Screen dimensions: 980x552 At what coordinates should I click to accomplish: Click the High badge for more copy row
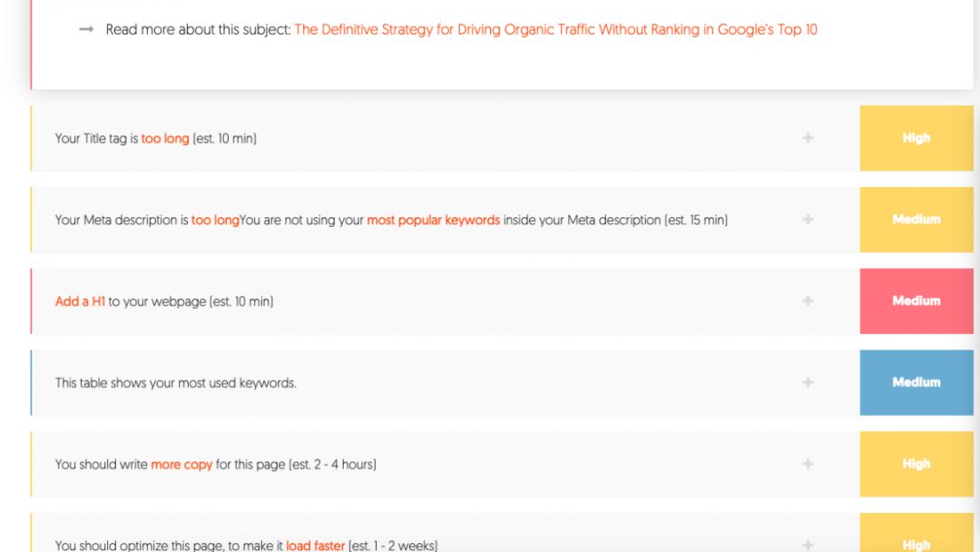[916, 464]
